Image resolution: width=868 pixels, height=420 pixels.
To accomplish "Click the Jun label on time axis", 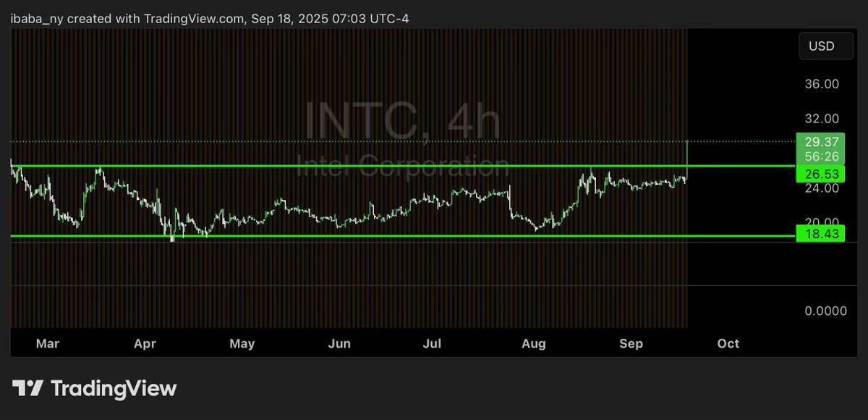I will [339, 343].
